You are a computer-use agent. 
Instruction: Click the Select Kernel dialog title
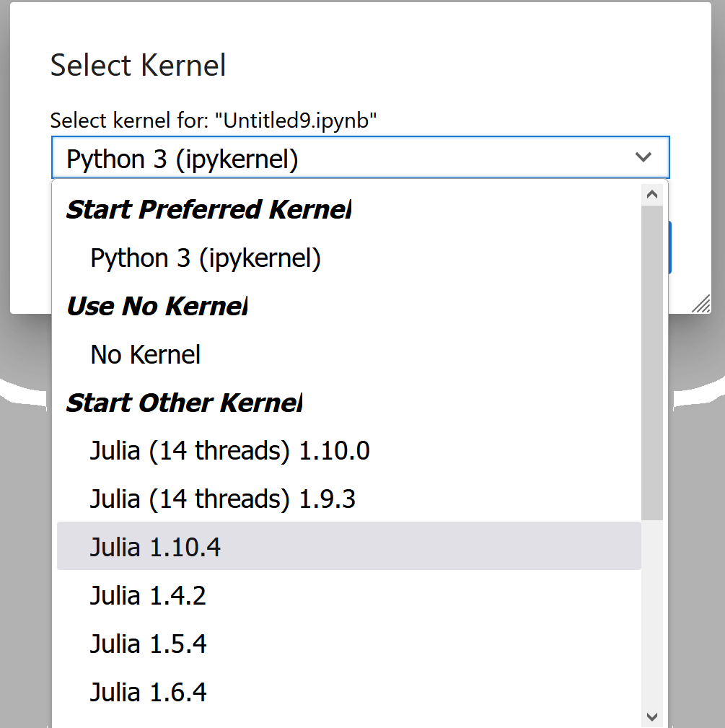tap(138, 65)
